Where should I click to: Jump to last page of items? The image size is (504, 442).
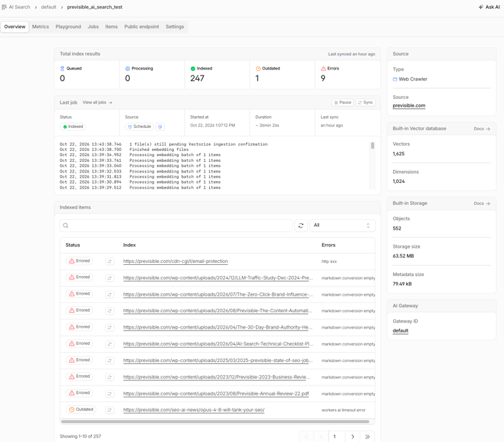click(x=367, y=437)
